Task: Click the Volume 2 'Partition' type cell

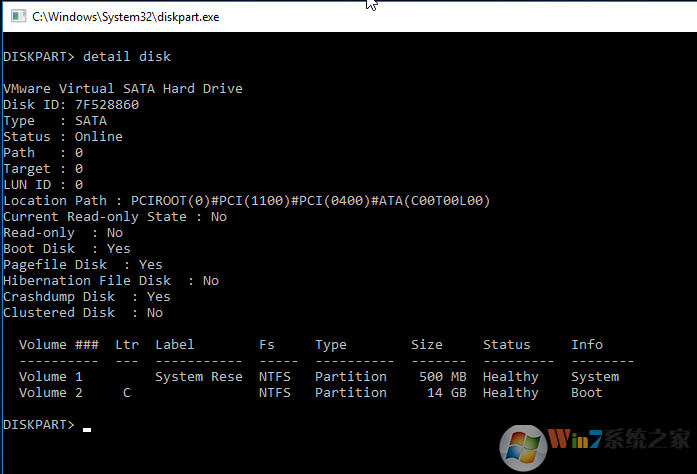Action: click(351, 393)
